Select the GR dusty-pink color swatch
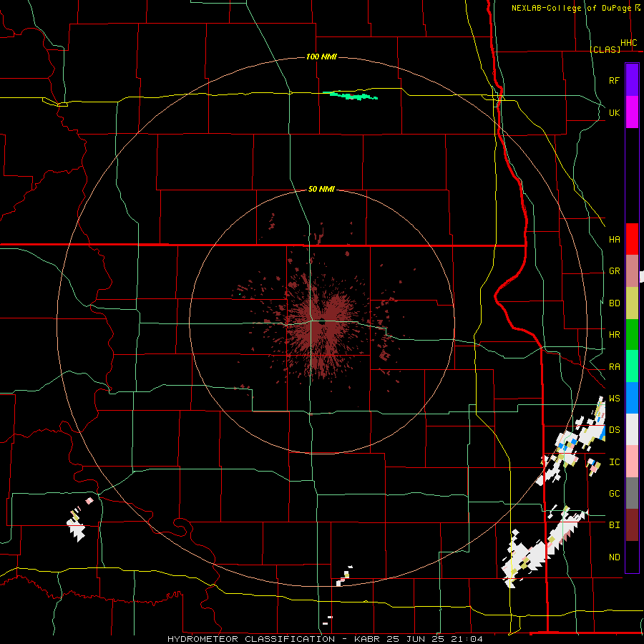Screen dimensions: 644x644 click(632, 271)
